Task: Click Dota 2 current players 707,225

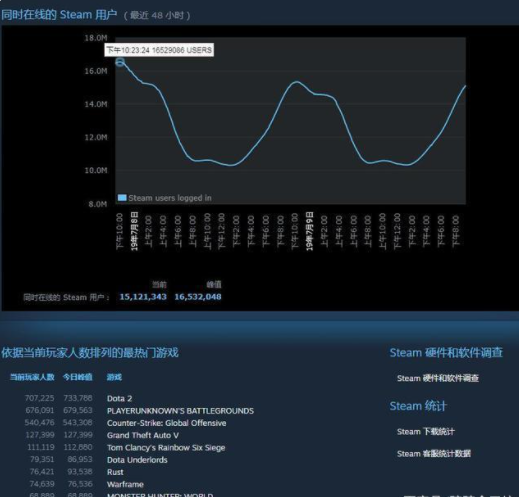Action: [x=39, y=398]
